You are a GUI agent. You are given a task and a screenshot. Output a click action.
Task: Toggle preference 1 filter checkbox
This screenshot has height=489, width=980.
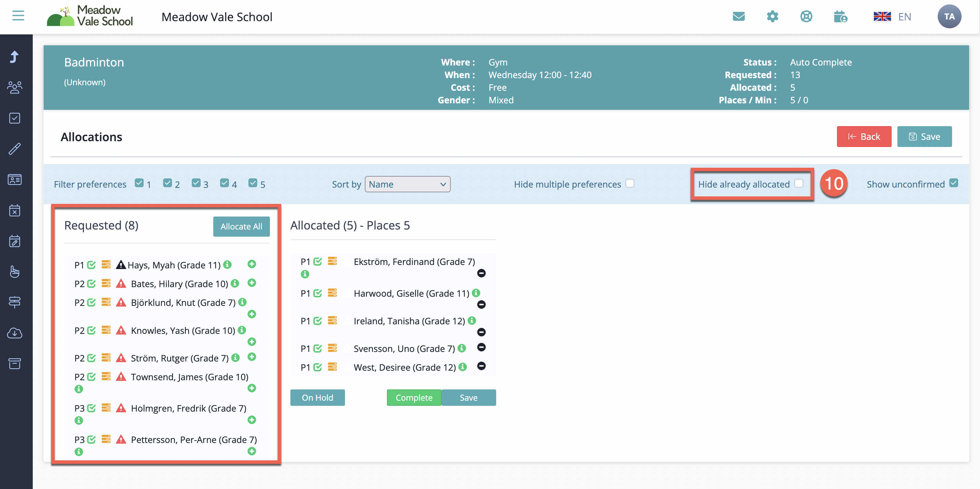pyautogui.click(x=139, y=183)
